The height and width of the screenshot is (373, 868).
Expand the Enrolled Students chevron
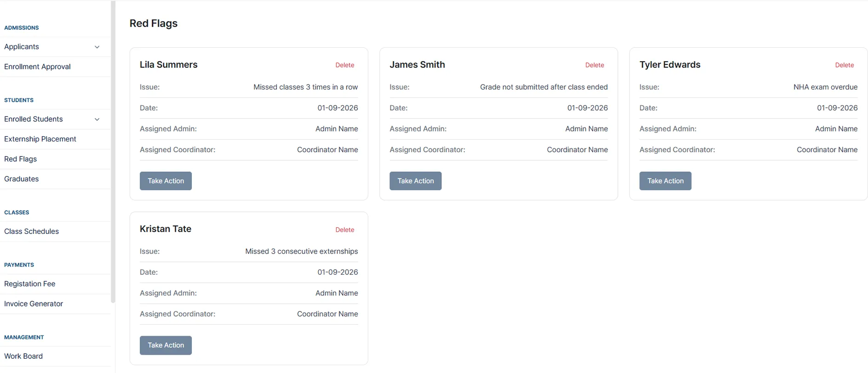tap(97, 119)
